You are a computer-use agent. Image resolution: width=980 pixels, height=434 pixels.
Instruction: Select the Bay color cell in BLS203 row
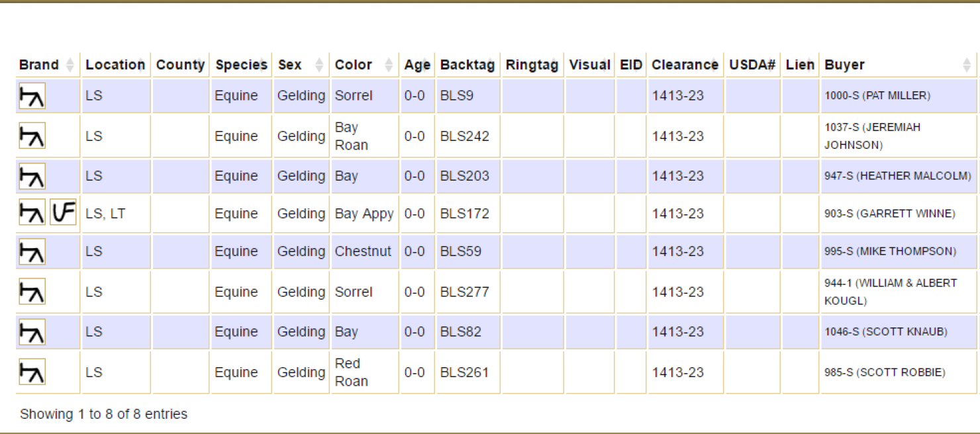(365, 176)
